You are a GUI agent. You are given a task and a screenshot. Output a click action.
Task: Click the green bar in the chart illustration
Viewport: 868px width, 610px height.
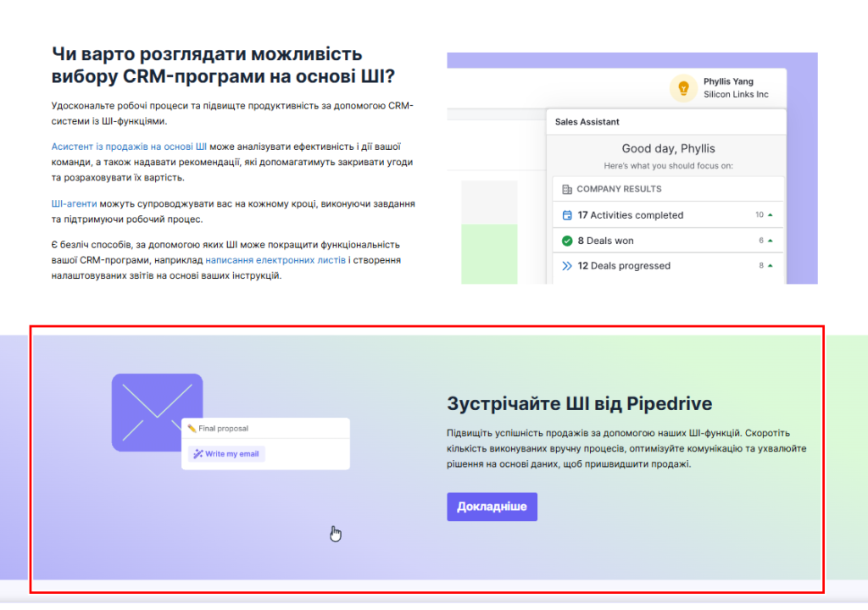click(489, 254)
